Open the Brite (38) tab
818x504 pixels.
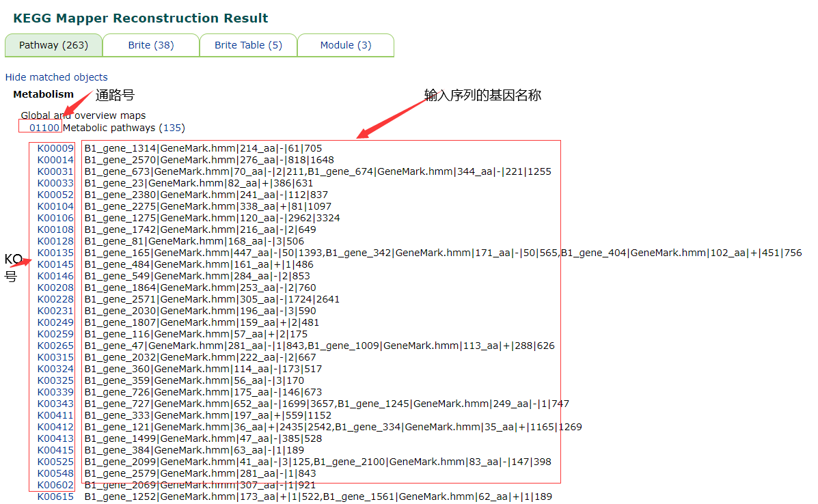coord(151,45)
